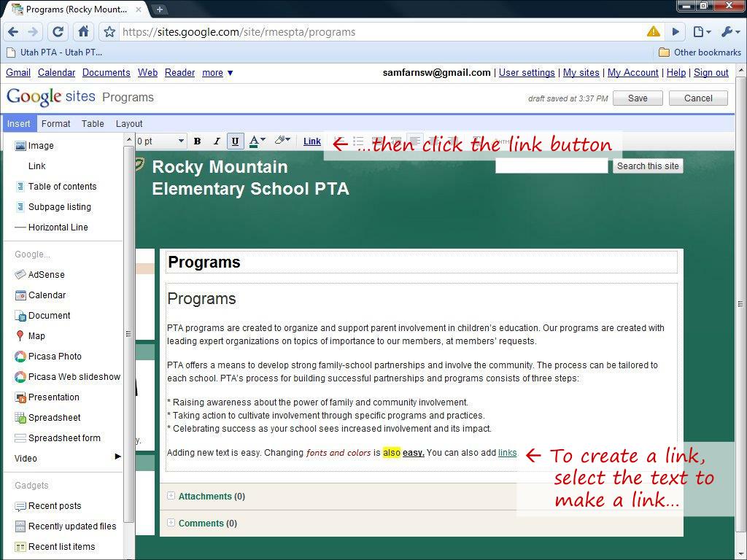Screen dimensions: 747x560
Task: Choose Link from the Insert menu
Action: pos(36,166)
